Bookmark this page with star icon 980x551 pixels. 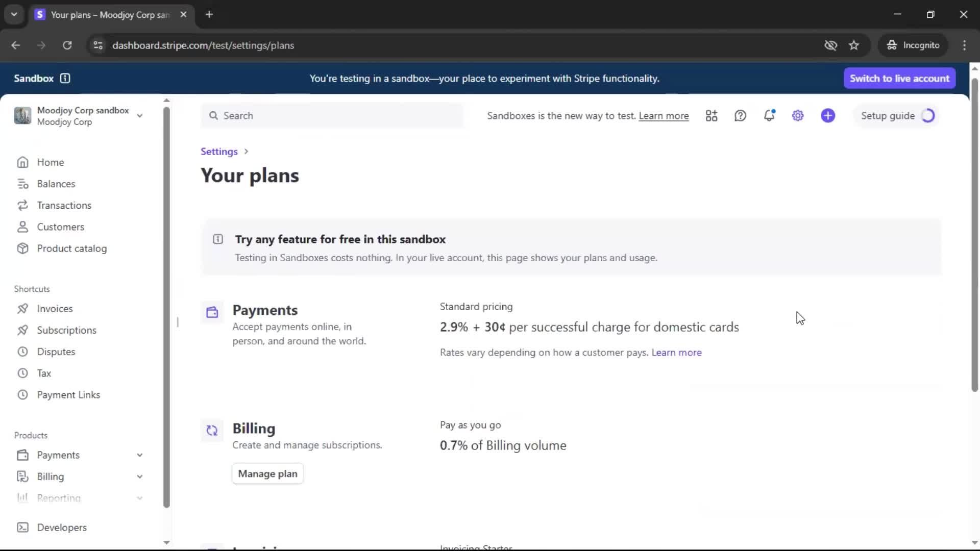coord(854,45)
